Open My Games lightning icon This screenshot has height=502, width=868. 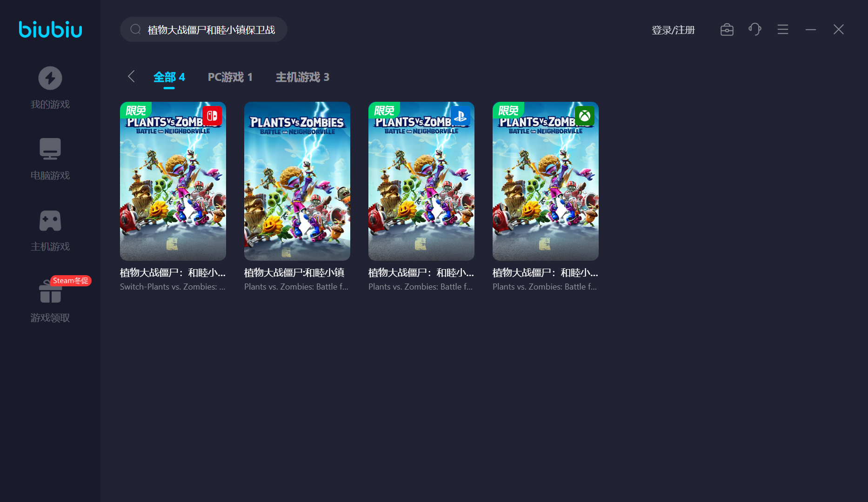coord(50,78)
